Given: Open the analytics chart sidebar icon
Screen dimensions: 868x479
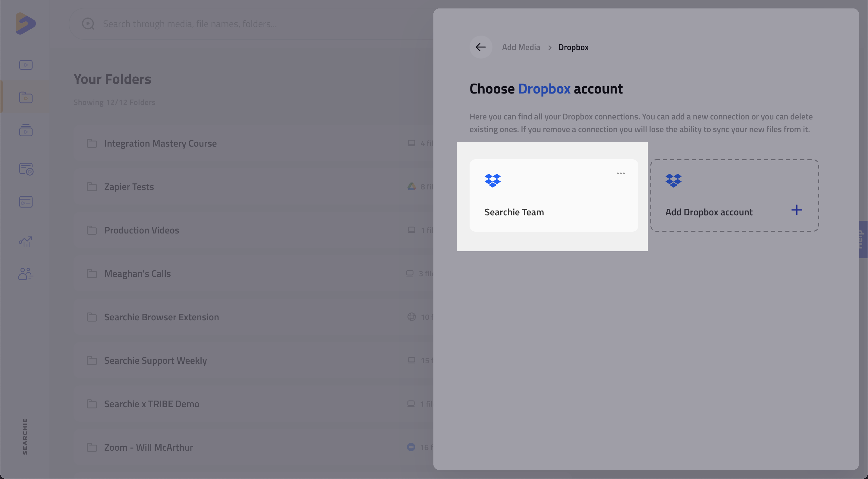Looking at the screenshot, I should click(26, 241).
